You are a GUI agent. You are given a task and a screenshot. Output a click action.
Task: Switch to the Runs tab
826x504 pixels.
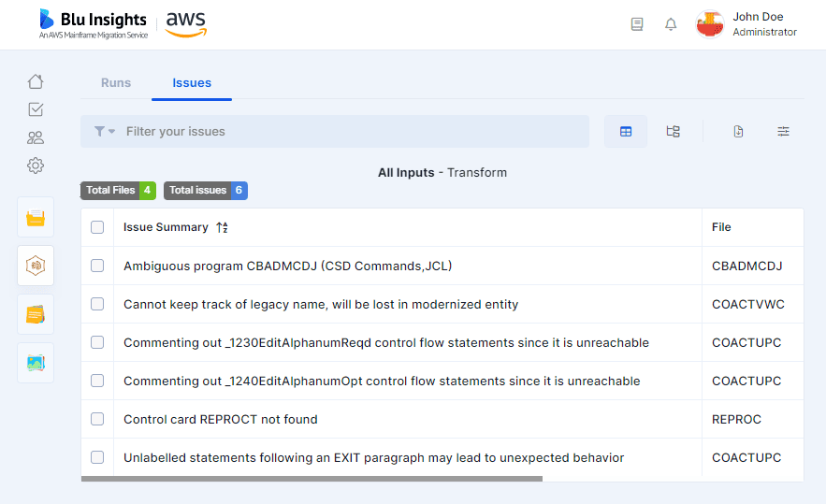[116, 82]
